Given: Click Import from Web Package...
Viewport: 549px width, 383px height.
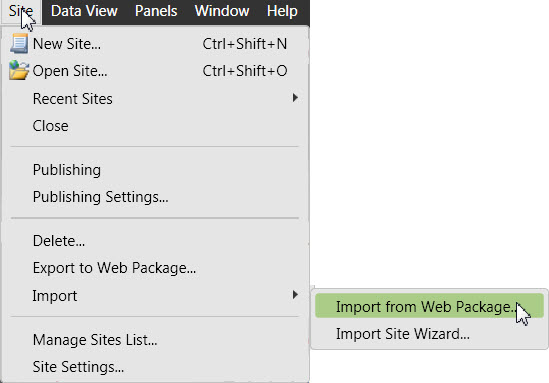Looking at the screenshot, I should (x=429, y=306).
